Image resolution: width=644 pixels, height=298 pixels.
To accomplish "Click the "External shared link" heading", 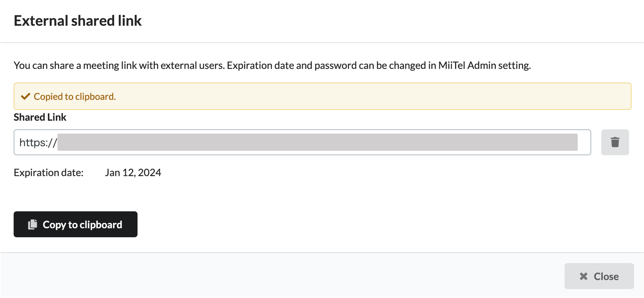I will click(78, 20).
